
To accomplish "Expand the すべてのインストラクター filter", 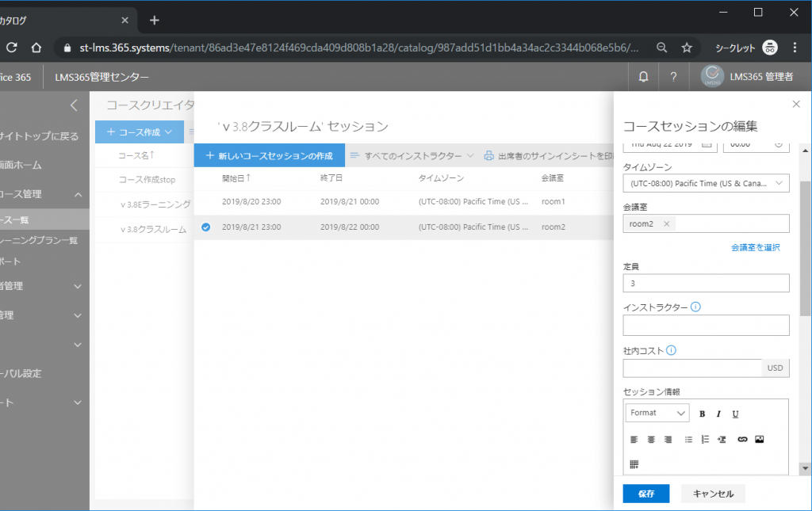I will click(x=412, y=156).
